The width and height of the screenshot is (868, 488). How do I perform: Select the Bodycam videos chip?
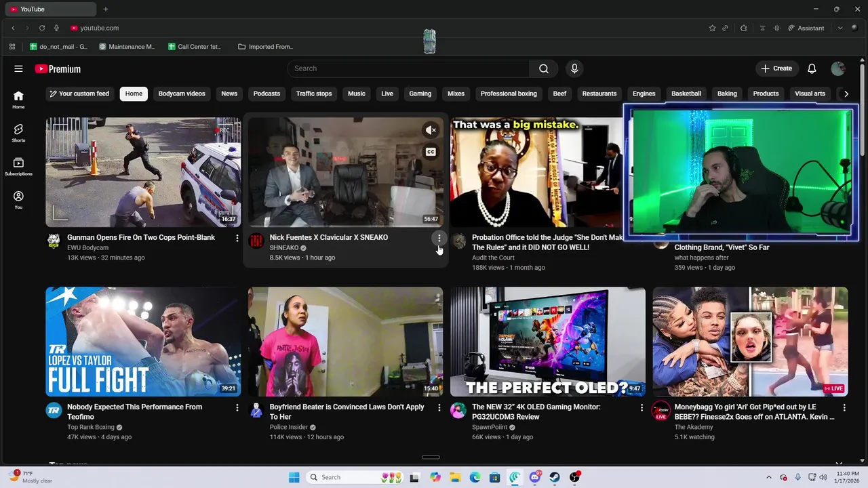tap(182, 94)
